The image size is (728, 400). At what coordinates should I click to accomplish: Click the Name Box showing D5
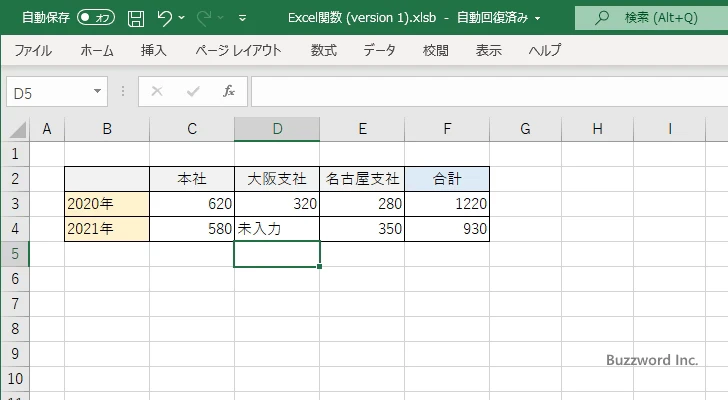pos(49,92)
